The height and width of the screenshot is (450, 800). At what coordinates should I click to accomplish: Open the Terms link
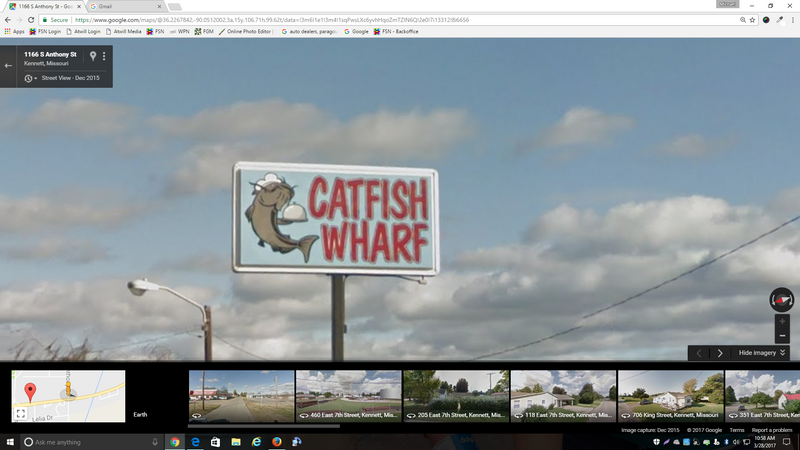(737, 430)
